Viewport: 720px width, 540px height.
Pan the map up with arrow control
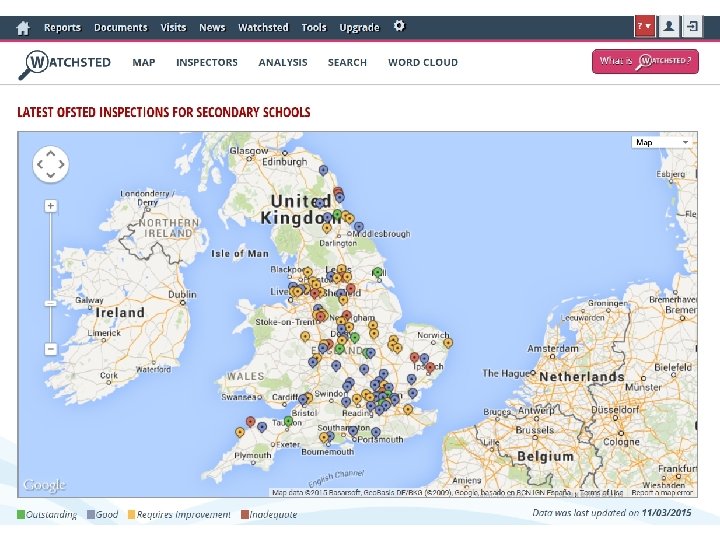[51, 154]
